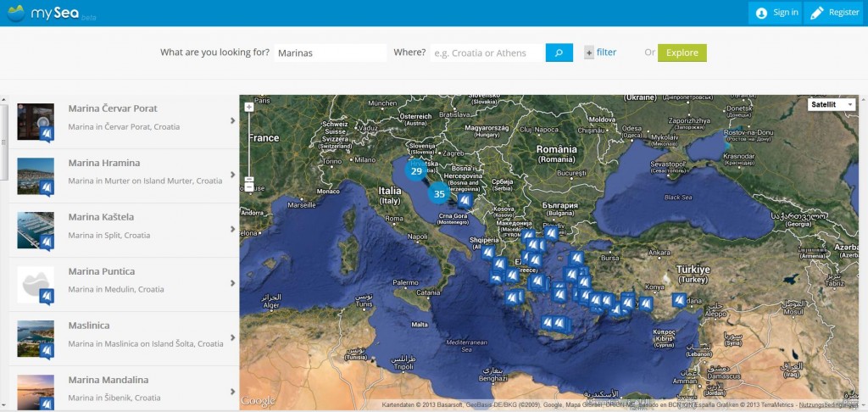Zoom out with the map minus button
This screenshot has height=412, width=868.
coord(249,187)
